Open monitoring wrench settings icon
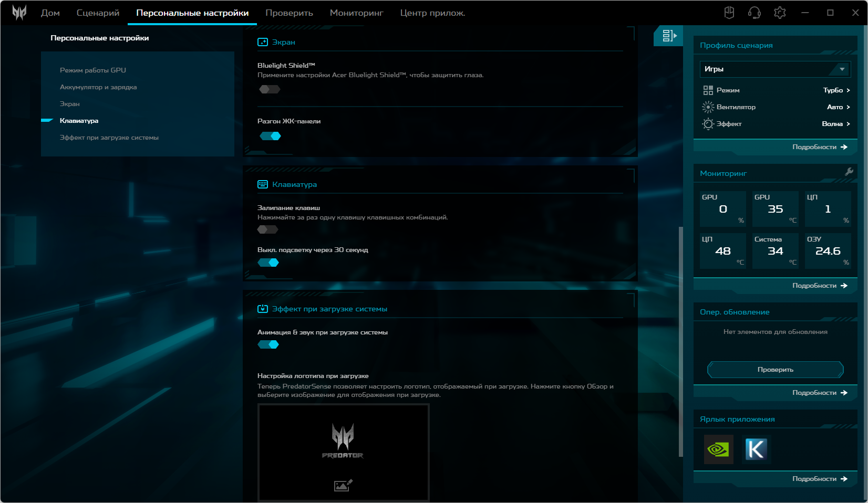This screenshot has height=503, width=868. (x=849, y=172)
